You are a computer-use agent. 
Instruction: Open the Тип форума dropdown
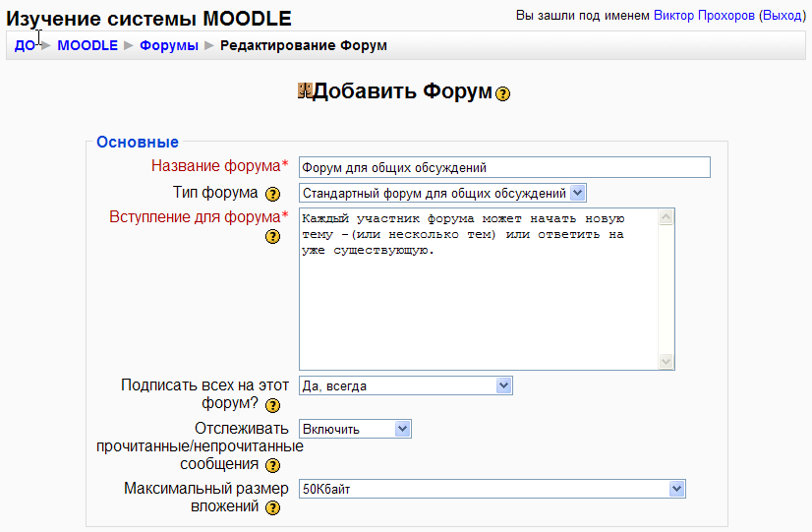[x=442, y=193]
